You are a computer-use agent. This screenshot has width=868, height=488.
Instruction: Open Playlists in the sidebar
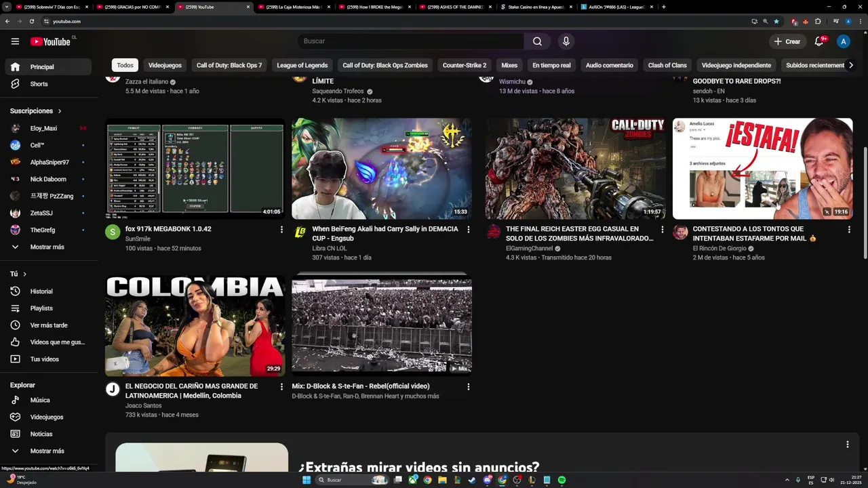pyautogui.click(x=48, y=308)
